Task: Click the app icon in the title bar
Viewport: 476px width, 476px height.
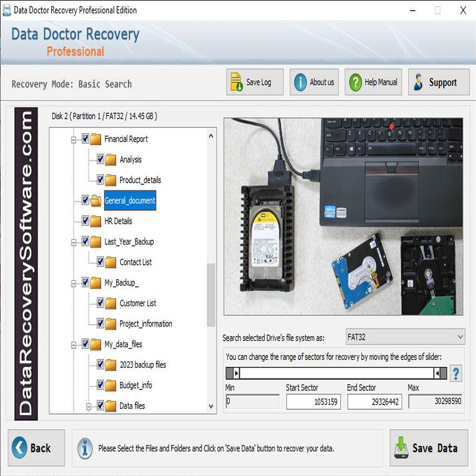Action: [x=7, y=10]
